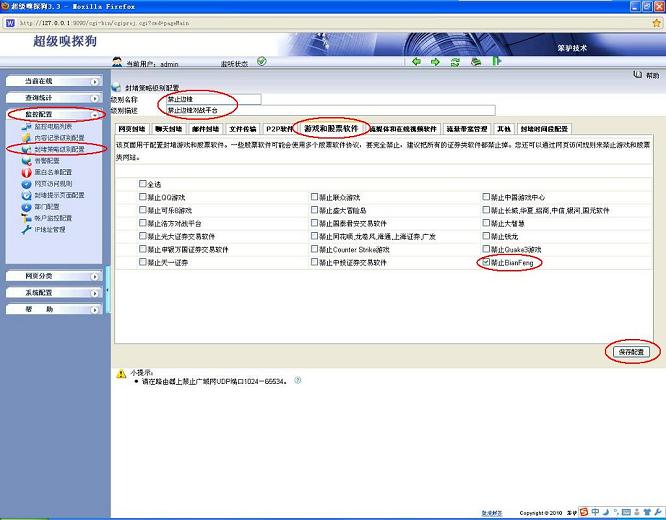This screenshot has height=520, width=666.
Task: Click the 级别名称 text input field
Action: point(213,99)
